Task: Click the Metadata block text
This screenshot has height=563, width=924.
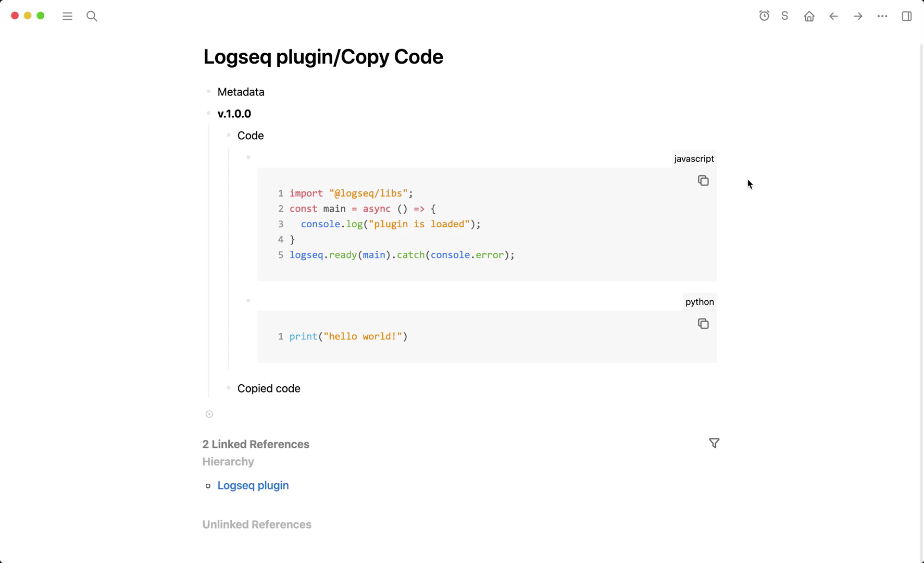Action: pos(241,92)
